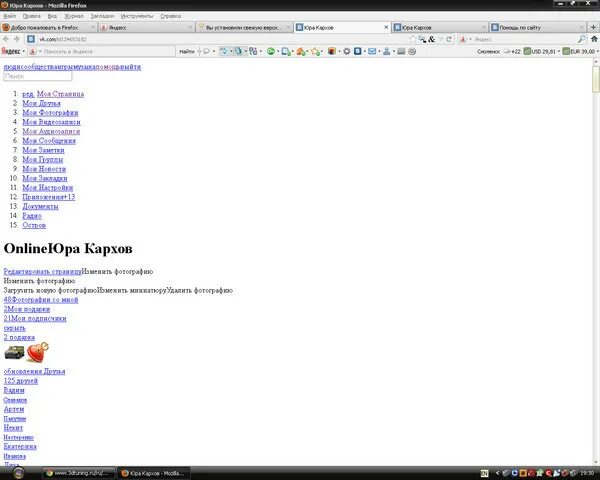Click the Мои Аудиозаписи link
The height and width of the screenshot is (480, 600).
(51, 131)
